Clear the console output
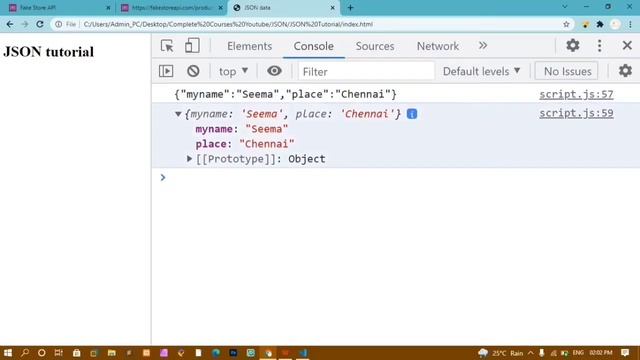640x360 pixels. click(x=193, y=71)
